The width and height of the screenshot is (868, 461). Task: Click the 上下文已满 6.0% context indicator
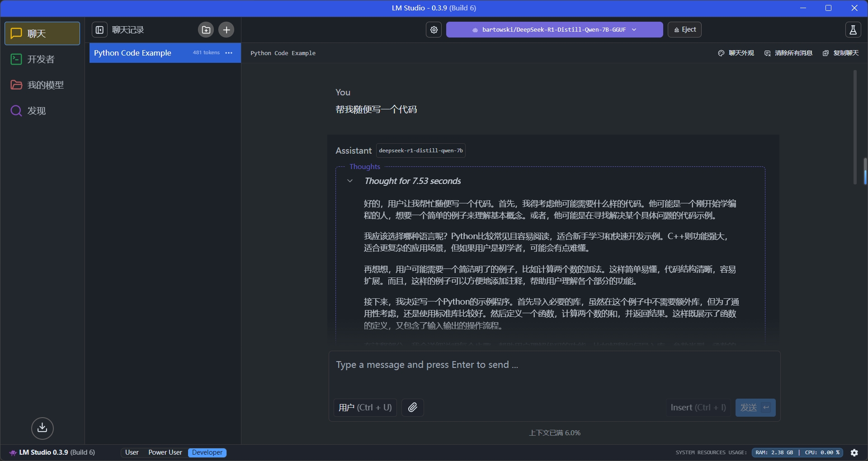pos(555,433)
